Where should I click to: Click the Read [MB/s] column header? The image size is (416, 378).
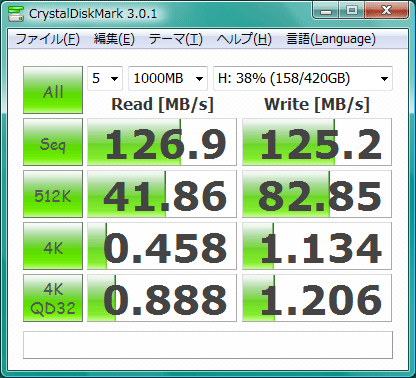pyautogui.click(x=162, y=105)
